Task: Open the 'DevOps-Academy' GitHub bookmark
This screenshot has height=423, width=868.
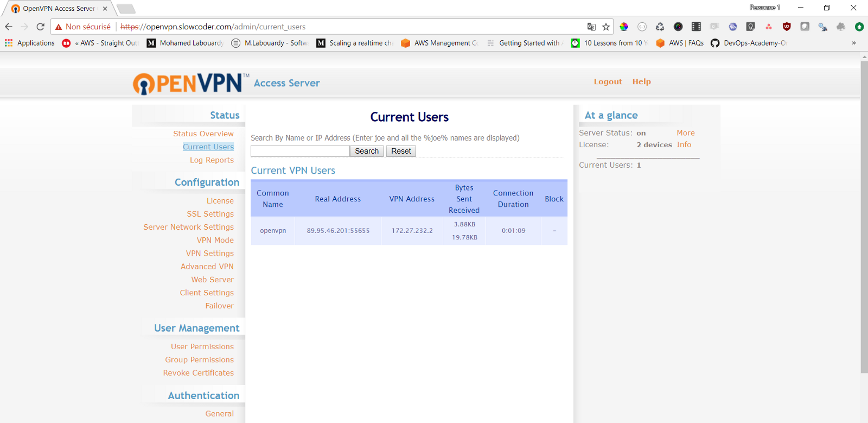Action: (749, 43)
